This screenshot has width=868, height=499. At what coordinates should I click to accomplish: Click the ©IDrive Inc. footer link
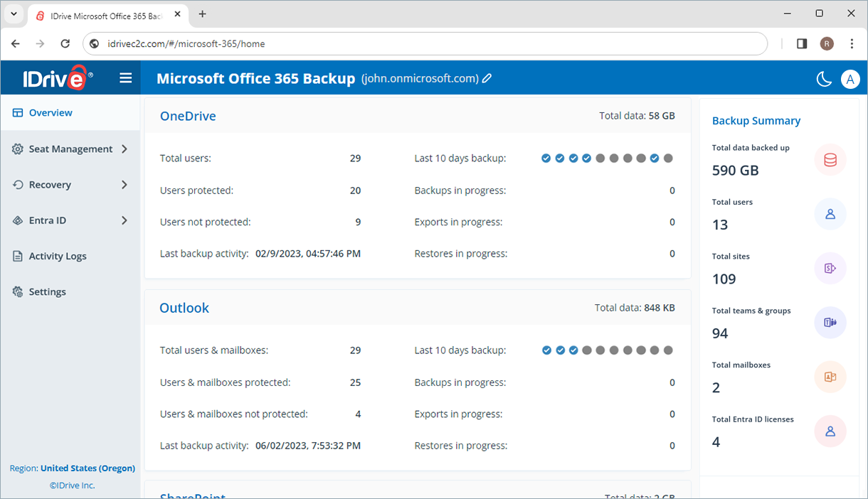coord(72,485)
